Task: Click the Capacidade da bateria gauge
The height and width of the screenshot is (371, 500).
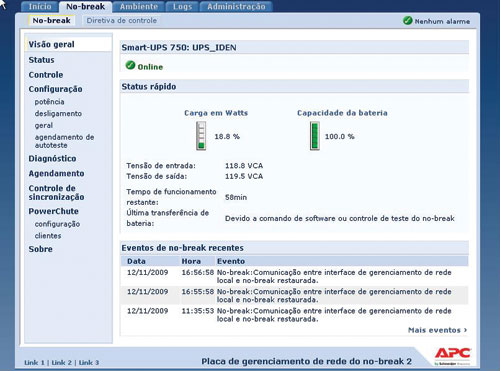Action: tap(315, 136)
